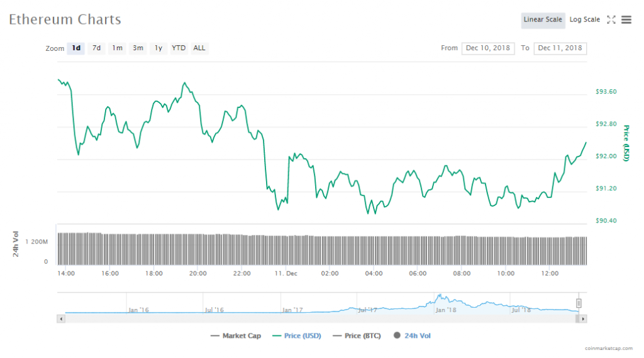Select the 7d zoom range
The image size is (644, 358).
click(x=96, y=48)
